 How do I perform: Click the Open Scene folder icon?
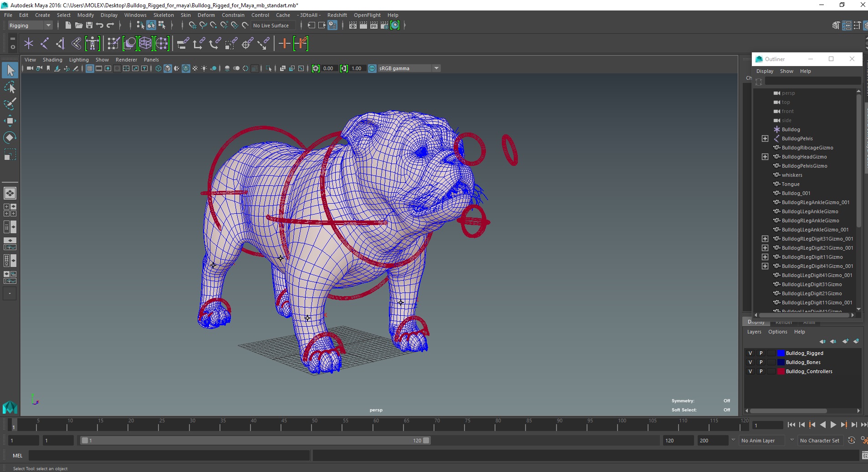78,26
